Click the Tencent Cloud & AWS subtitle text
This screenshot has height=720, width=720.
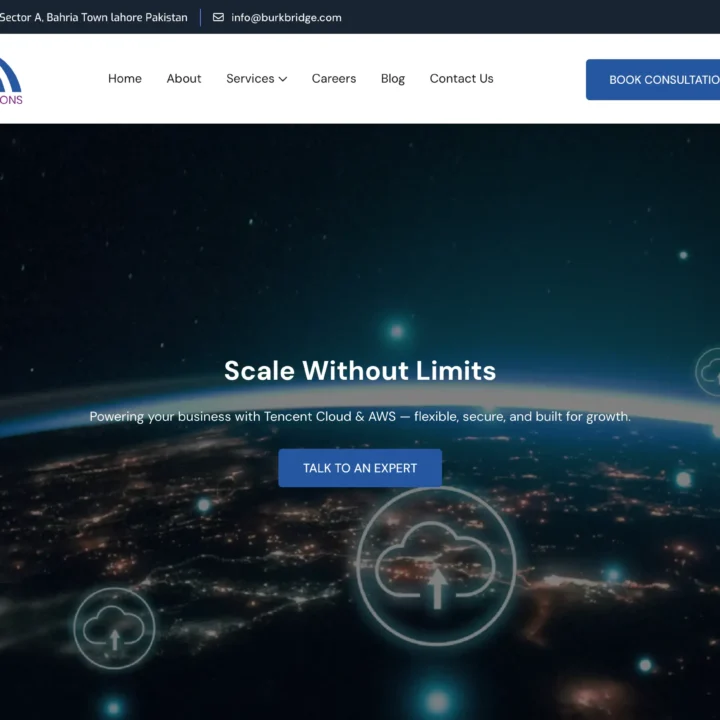coord(360,417)
